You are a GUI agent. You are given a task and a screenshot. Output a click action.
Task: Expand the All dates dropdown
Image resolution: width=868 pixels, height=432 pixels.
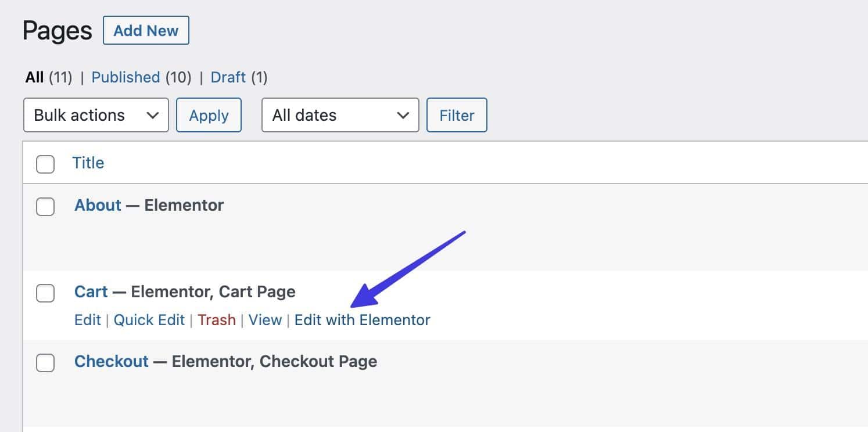340,115
